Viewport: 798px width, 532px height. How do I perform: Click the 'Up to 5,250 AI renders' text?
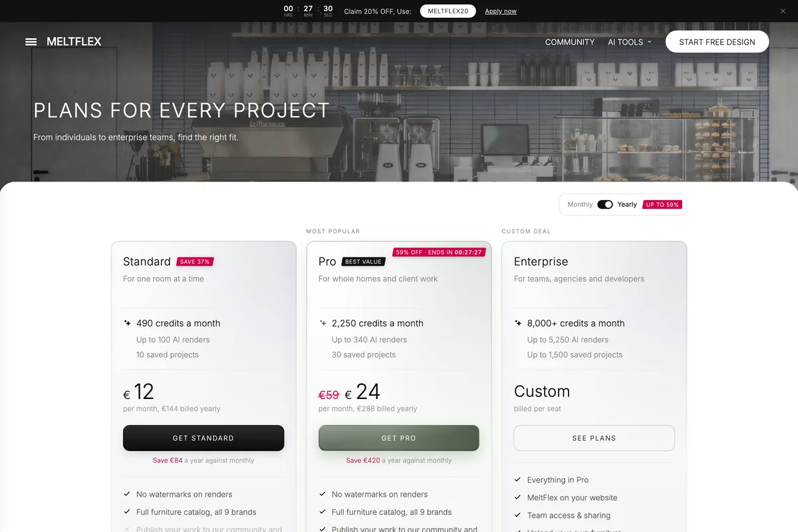(568, 340)
